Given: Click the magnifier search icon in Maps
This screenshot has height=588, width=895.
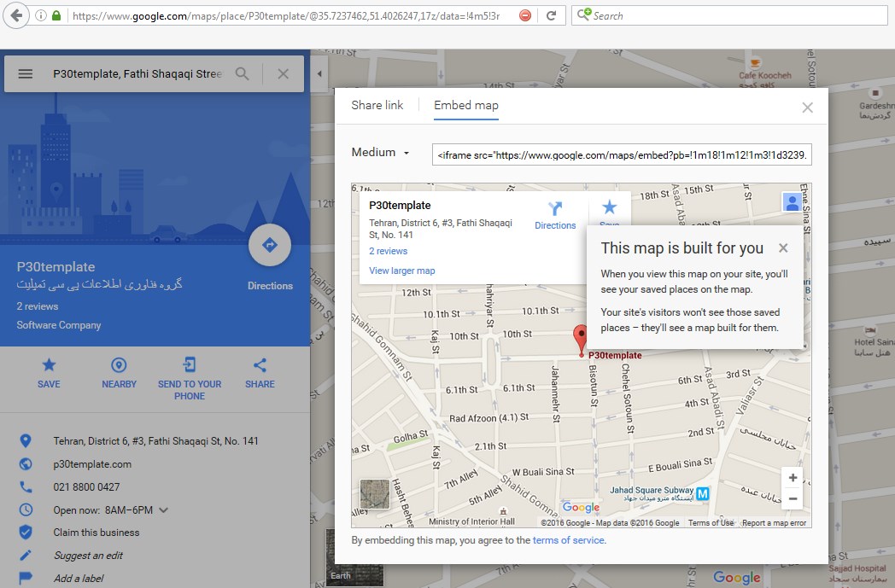Looking at the screenshot, I should (x=242, y=73).
